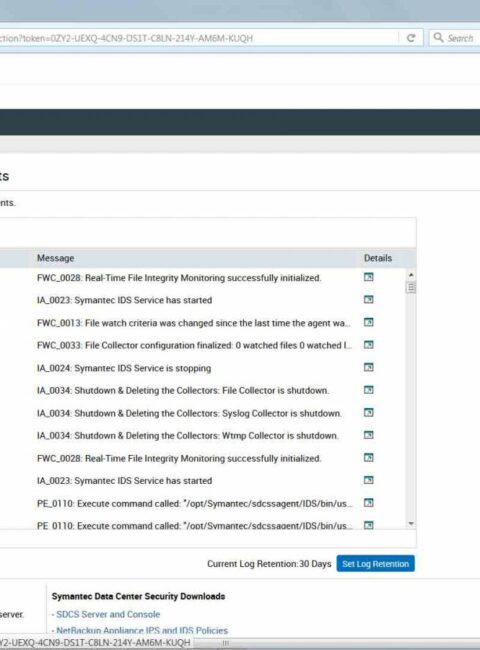Open details icon for IA_0034 Wtmp Collector is shutdown

coord(368,435)
